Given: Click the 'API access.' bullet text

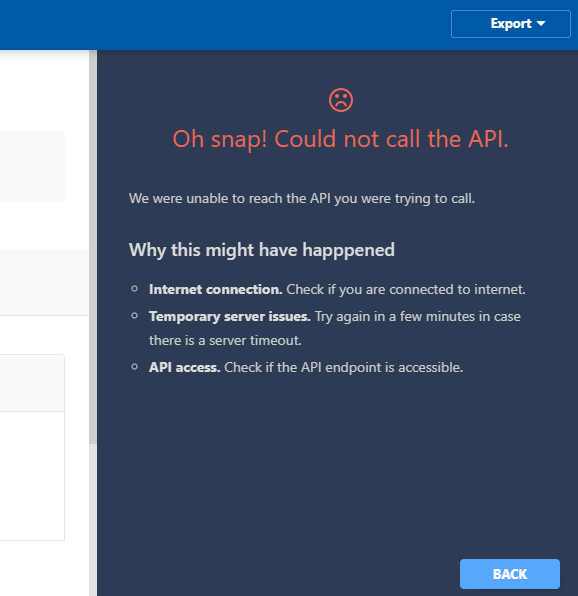Looking at the screenshot, I should [185, 368].
